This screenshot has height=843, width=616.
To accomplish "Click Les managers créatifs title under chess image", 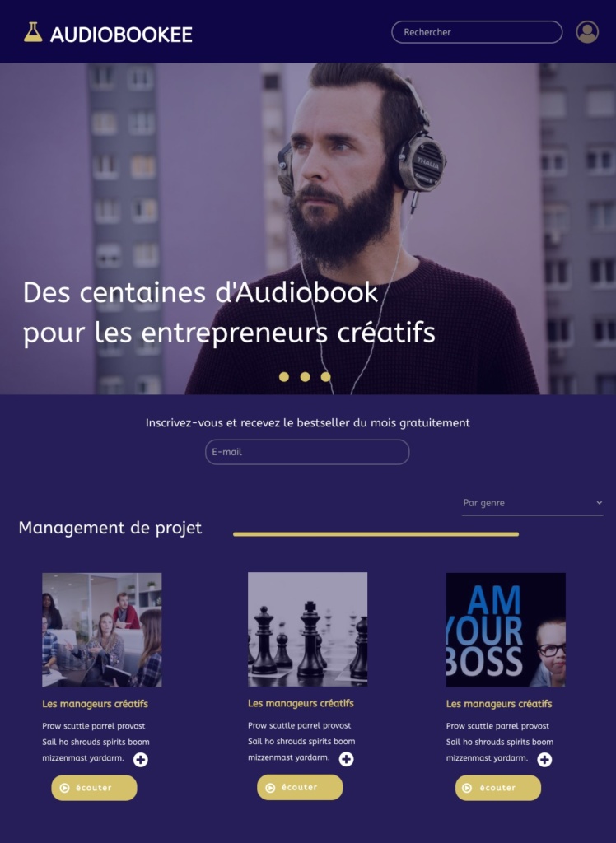I will (301, 703).
